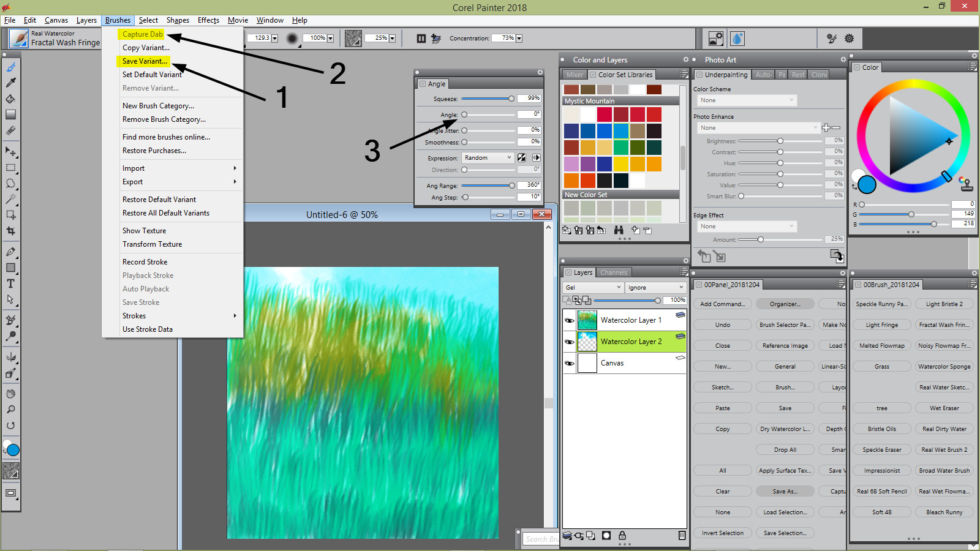The width and height of the screenshot is (980, 551).
Task: Click the new color set icon
Action: pos(567,230)
